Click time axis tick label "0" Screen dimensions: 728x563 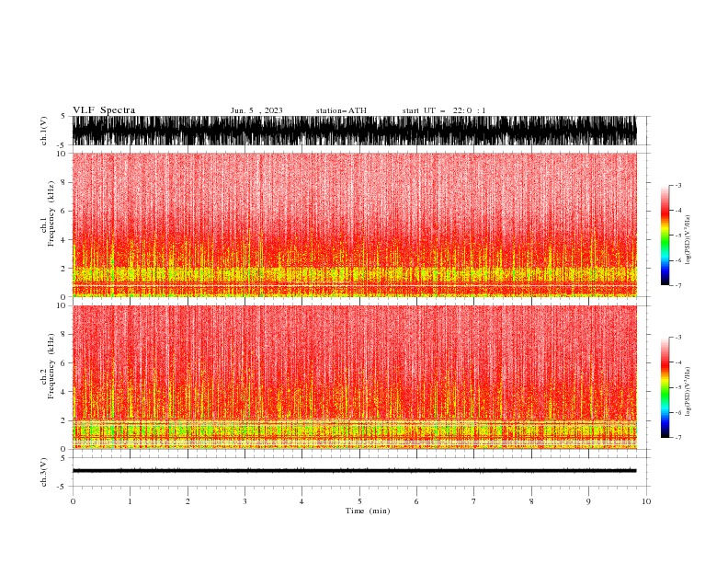(x=73, y=501)
